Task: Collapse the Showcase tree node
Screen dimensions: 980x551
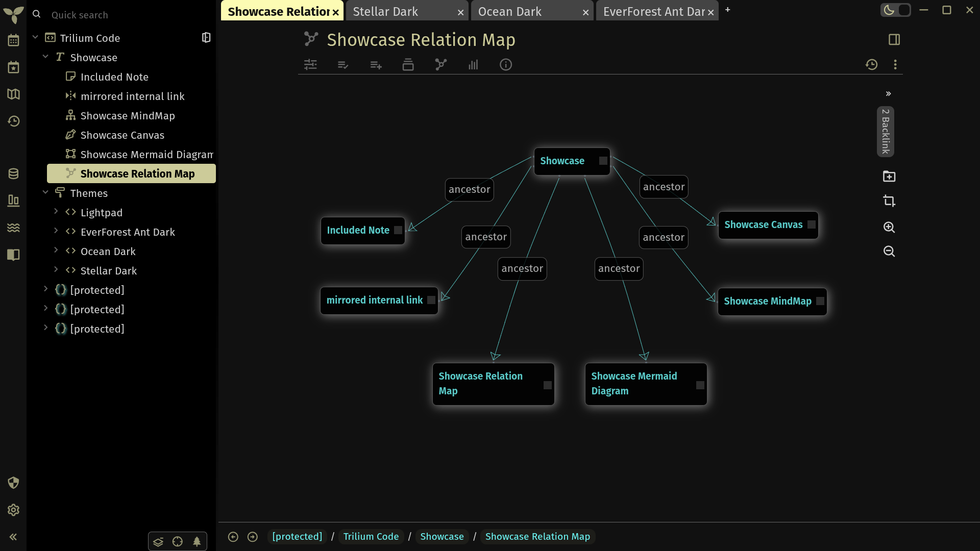Action: click(x=45, y=57)
